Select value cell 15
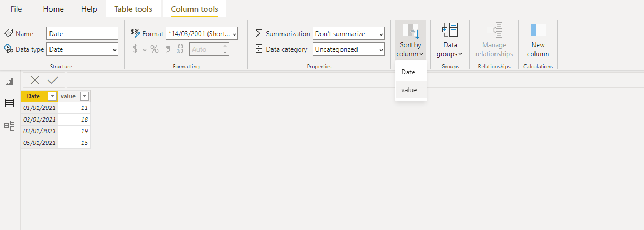This screenshot has height=230, width=644. (x=75, y=143)
